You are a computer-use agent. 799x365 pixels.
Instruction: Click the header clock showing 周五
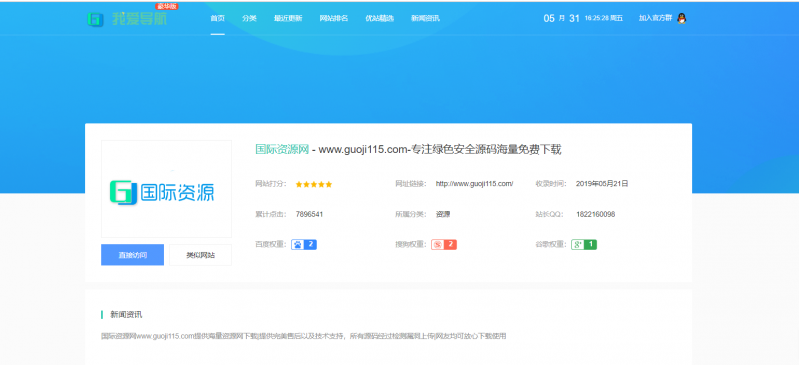[x=604, y=18]
